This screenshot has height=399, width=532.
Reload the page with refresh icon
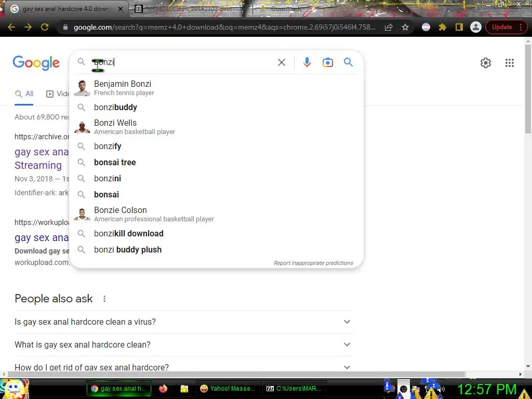pos(45,27)
